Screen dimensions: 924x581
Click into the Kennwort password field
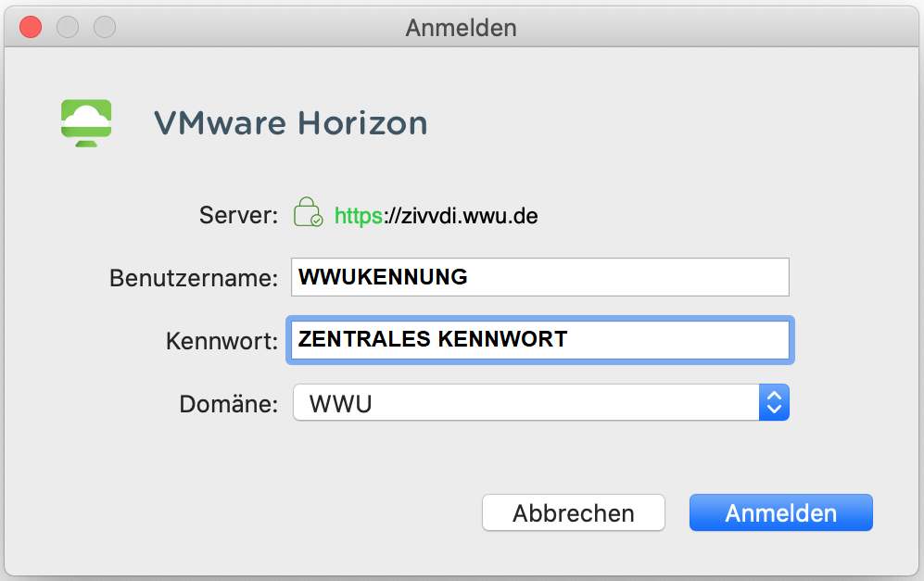[x=539, y=340]
